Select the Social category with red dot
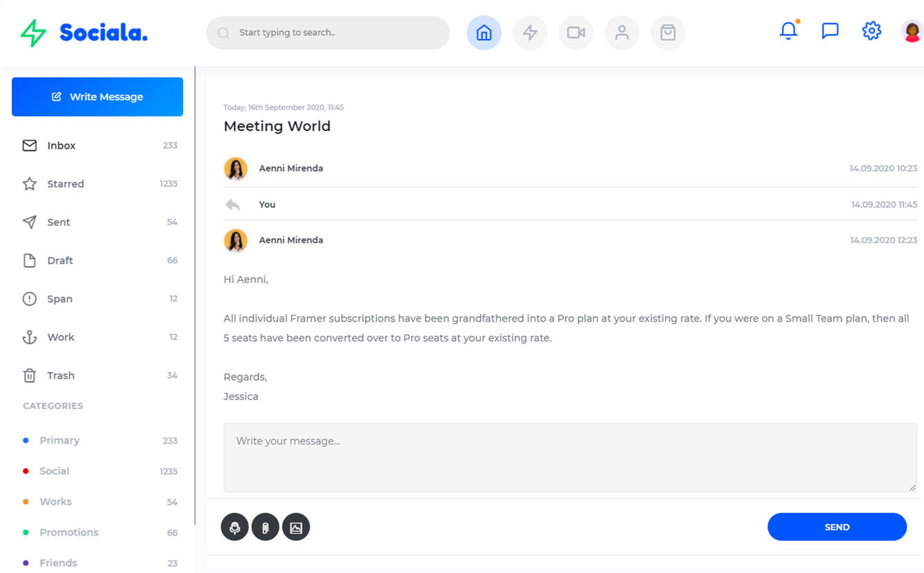Image resolution: width=924 pixels, height=573 pixels. click(54, 471)
